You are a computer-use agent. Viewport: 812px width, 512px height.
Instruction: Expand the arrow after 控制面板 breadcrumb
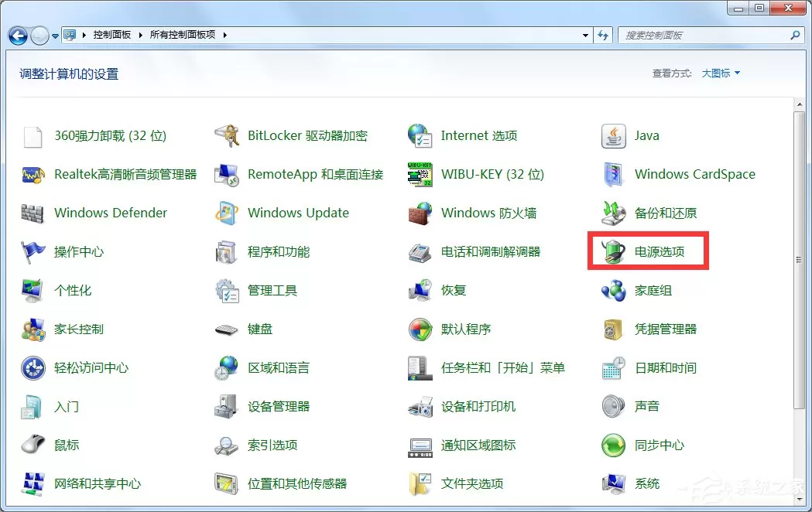(x=140, y=35)
